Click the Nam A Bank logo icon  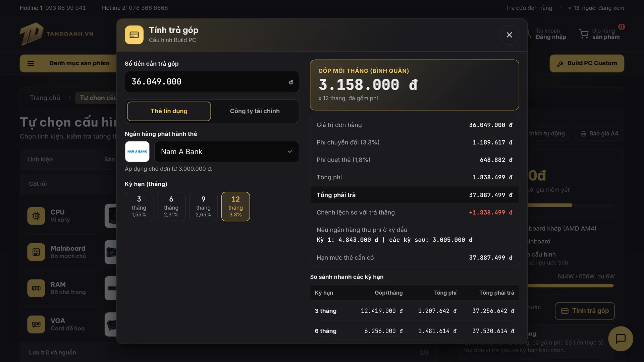[137, 152]
